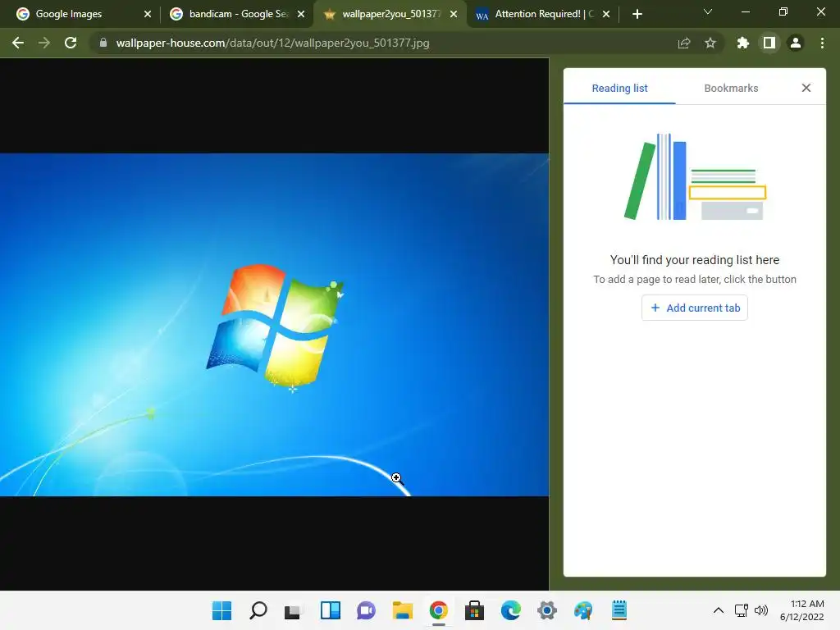Open network status tray icon
The image size is (840, 630).
pos(742,610)
